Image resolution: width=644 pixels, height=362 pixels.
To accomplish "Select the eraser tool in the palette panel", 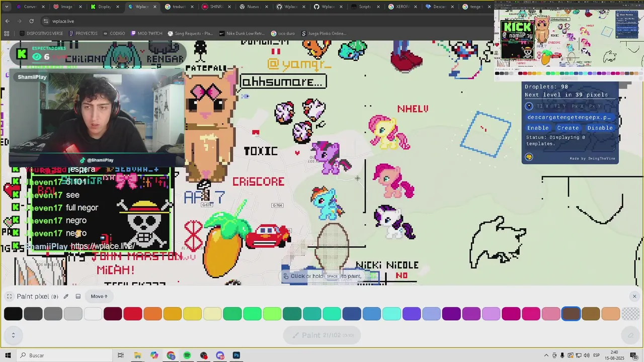I will [630, 335].
